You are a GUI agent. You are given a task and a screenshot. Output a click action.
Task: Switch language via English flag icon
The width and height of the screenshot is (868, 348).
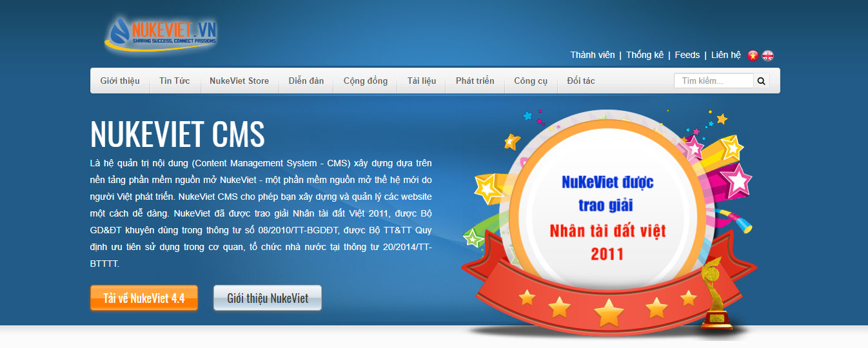point(767,55)
